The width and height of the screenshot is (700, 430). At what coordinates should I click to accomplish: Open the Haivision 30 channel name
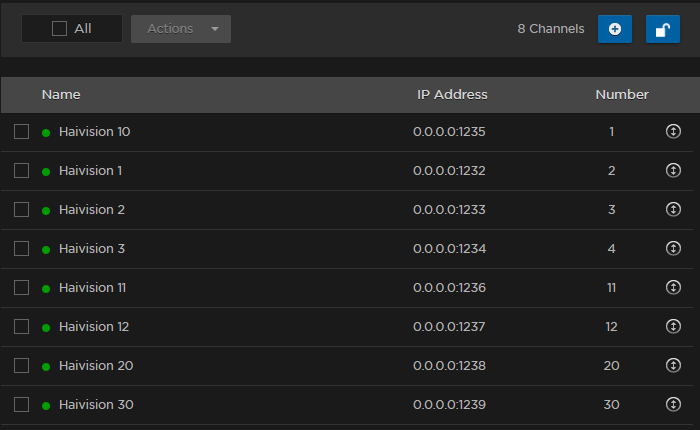pyautogui.click(x=96, y=405)
